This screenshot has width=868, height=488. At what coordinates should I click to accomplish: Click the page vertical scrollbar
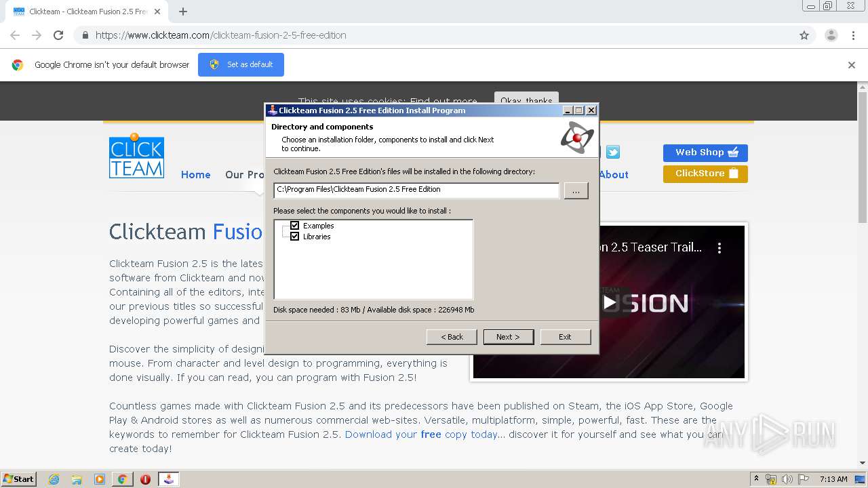pyautogui.click(x=863, y=156)
